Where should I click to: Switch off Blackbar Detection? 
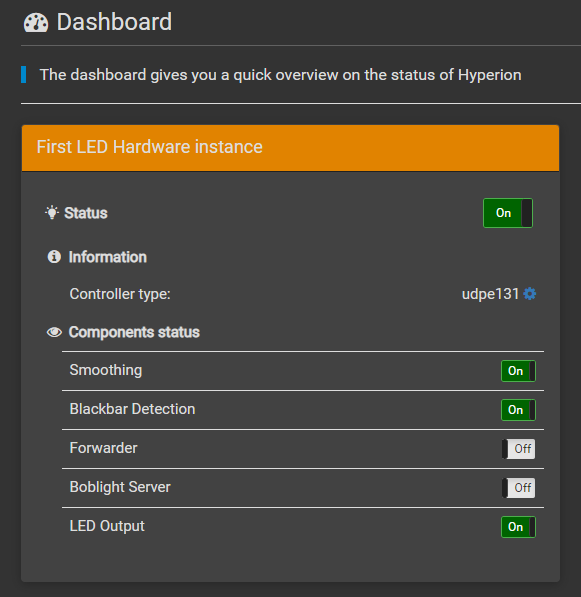click(x=518, y=410)
